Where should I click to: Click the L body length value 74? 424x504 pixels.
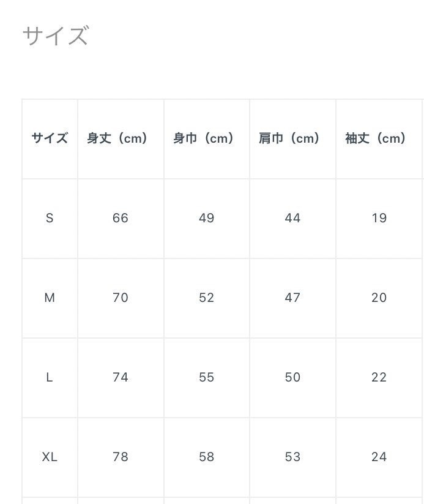[x=121, y=377]
